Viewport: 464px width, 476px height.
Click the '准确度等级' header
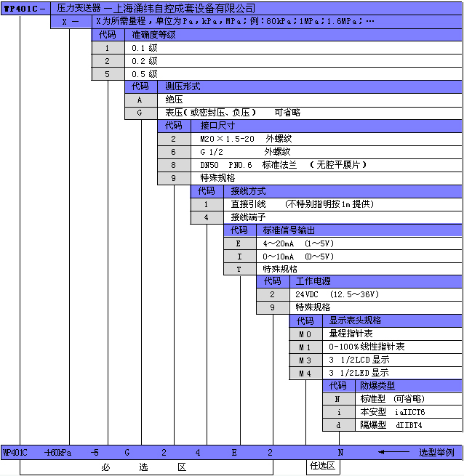point(153,35)
